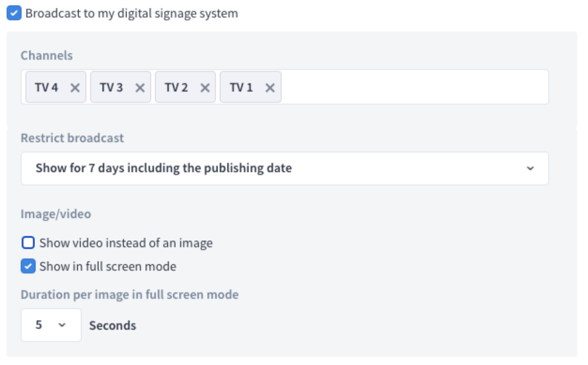
Task: Click the Image/video section label
Action: click(56, 214)
